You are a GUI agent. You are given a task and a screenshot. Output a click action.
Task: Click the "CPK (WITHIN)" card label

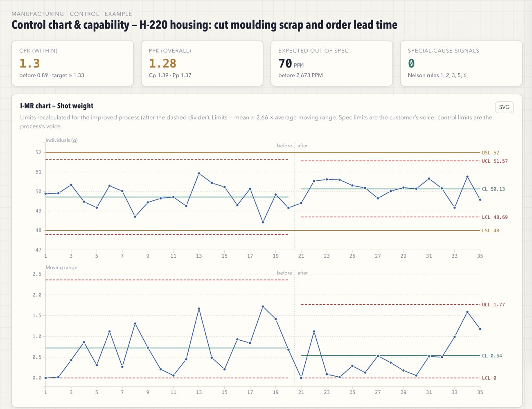click(38, 51)
